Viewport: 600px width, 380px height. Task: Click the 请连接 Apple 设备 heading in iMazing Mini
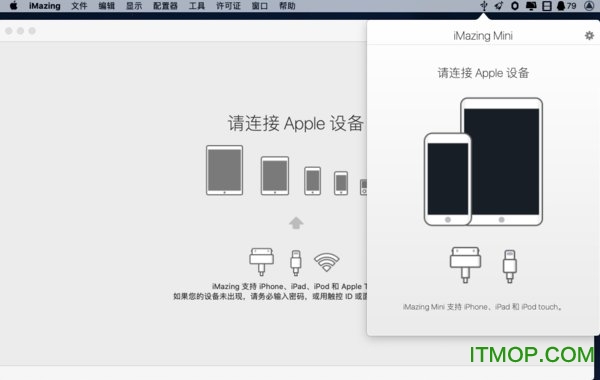pos(483,73)
